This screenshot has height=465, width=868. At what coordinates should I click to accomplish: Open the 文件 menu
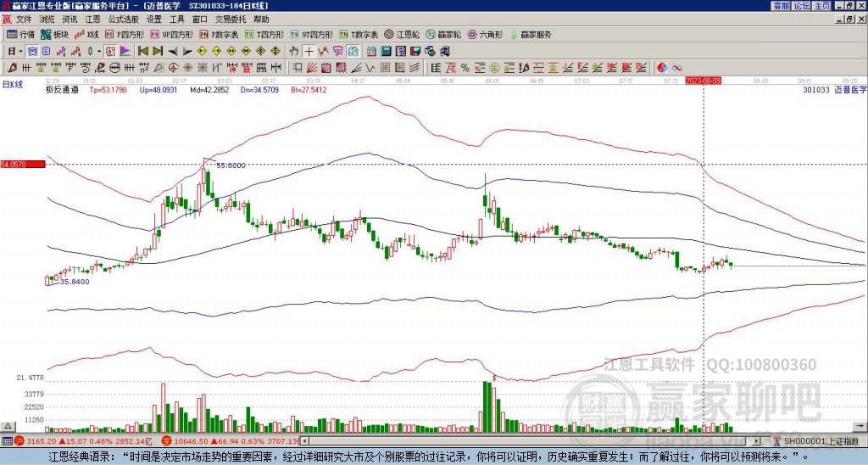[24, 20]
